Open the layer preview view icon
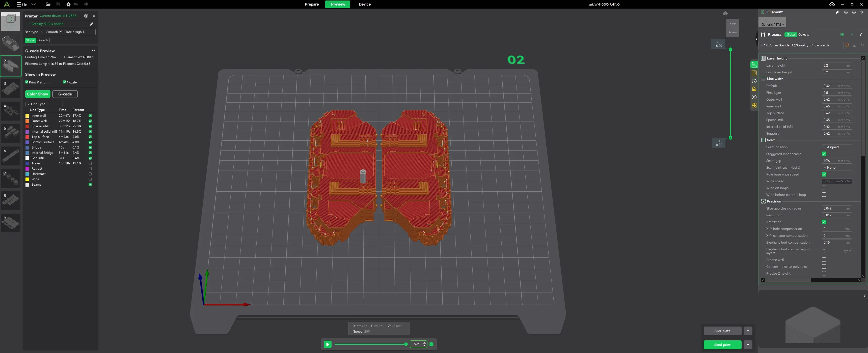The height and width of the screenshot is (353, 868). 754,64
